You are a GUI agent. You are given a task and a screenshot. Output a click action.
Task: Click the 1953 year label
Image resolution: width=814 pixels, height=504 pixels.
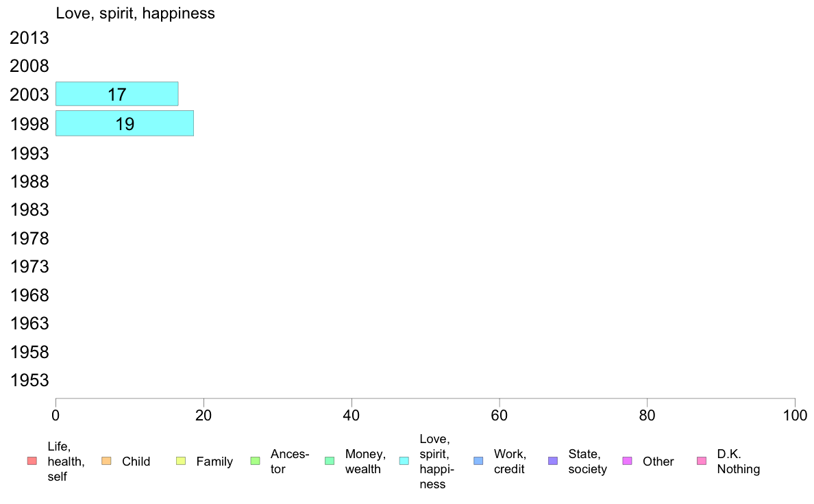[29, 381]
